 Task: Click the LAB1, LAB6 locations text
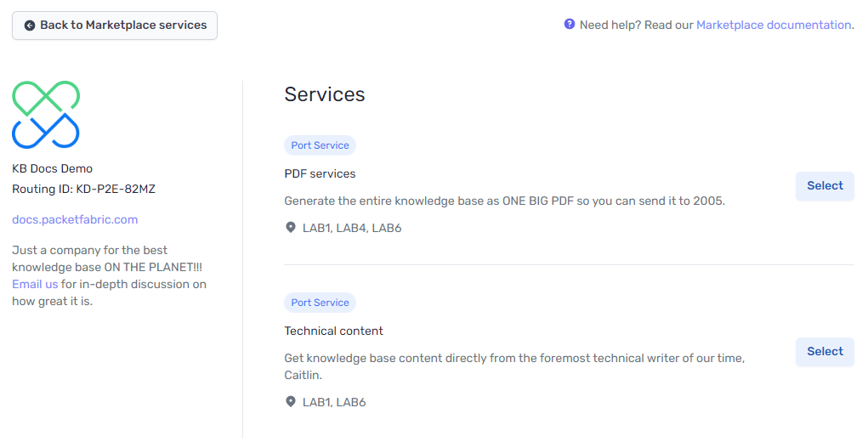tap(334, 402)
